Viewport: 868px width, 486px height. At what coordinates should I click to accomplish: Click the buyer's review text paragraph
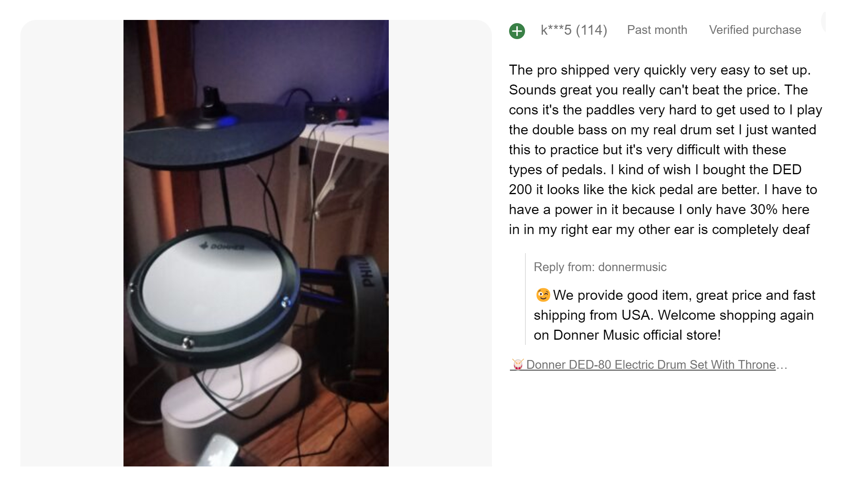665,150
